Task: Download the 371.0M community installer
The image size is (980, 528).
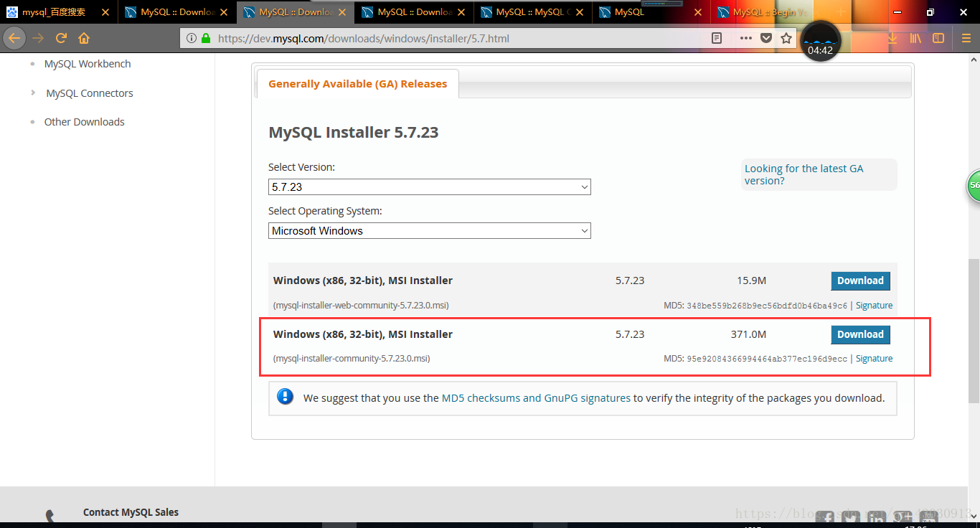Action: click(x=860, y=334)
